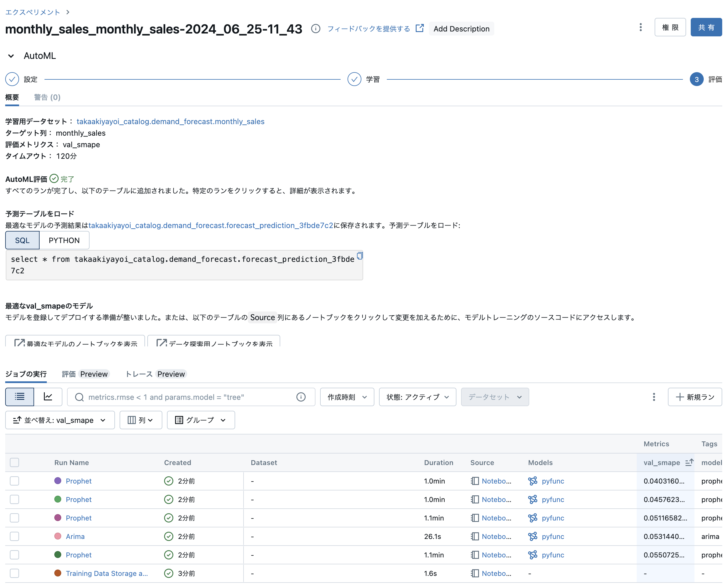Switch prediction snippet to PYTHON

coord(64,240)
